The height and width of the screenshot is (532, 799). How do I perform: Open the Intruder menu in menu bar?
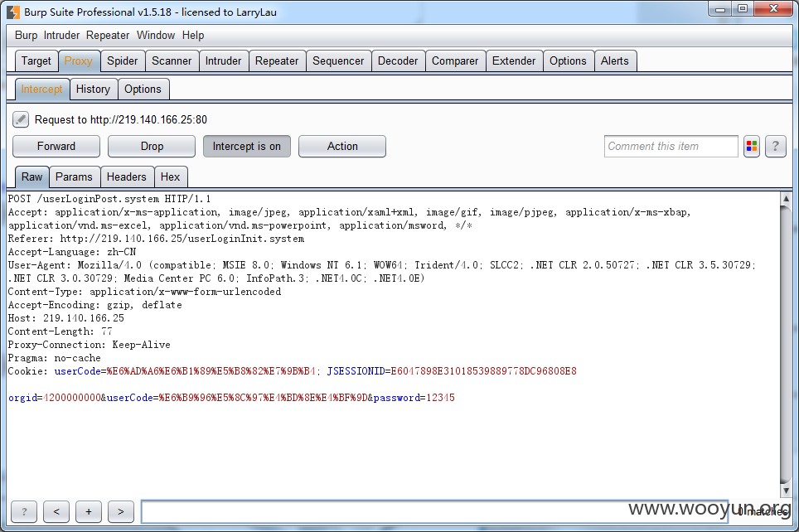point(61,35)
